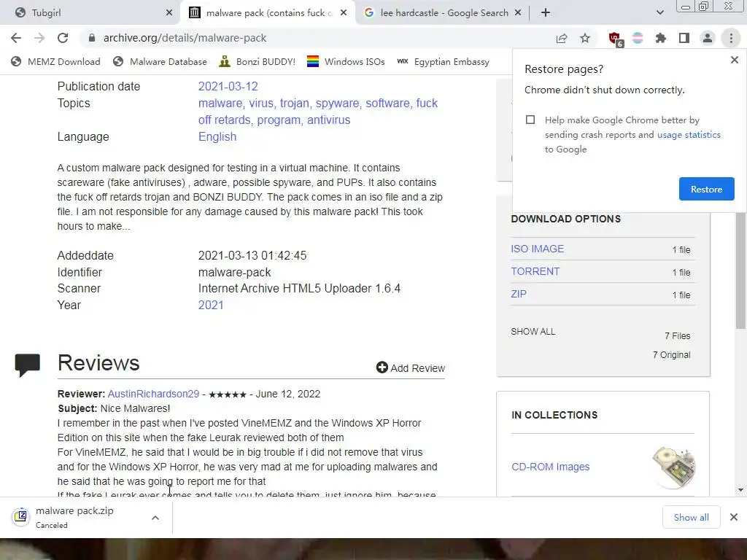Open uBlock Origin extension icon
The image size is (747, 560).
615,39
